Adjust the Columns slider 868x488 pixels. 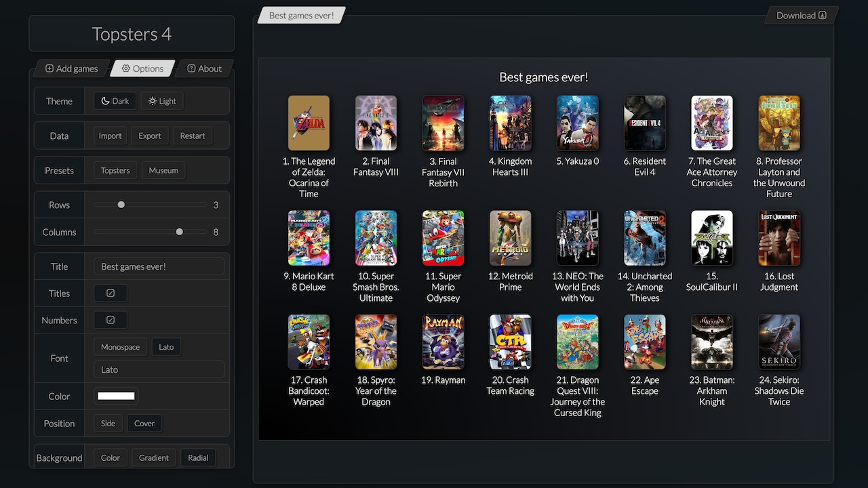(x=151, y=232)
